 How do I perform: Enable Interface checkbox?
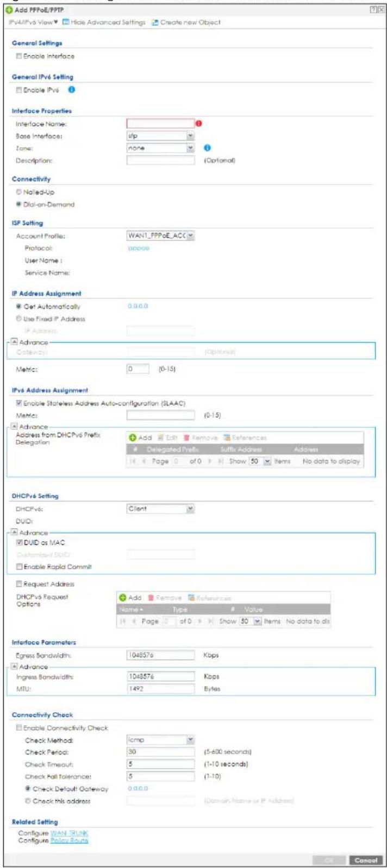pos(18,56)
